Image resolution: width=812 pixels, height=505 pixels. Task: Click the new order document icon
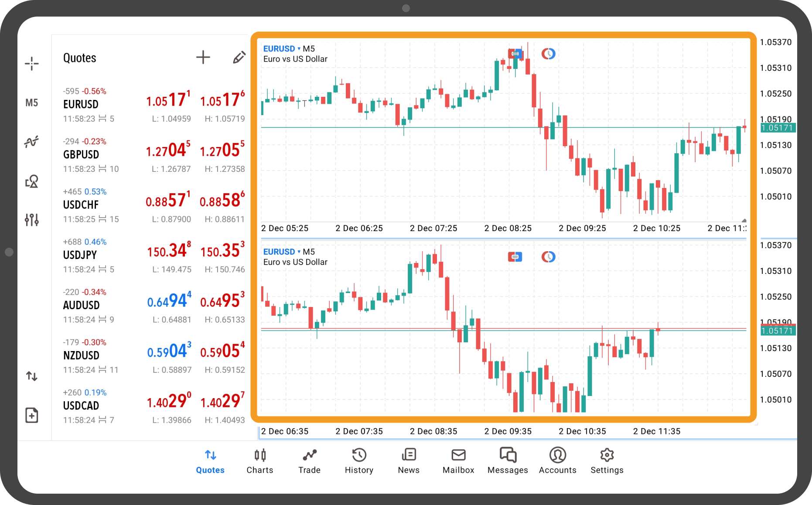(x=31, y=415)
